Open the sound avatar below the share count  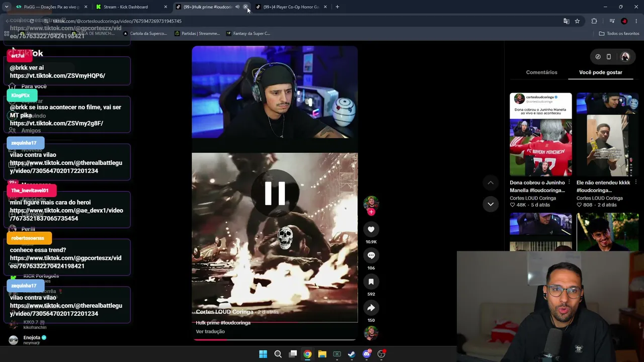pos(371,333)
